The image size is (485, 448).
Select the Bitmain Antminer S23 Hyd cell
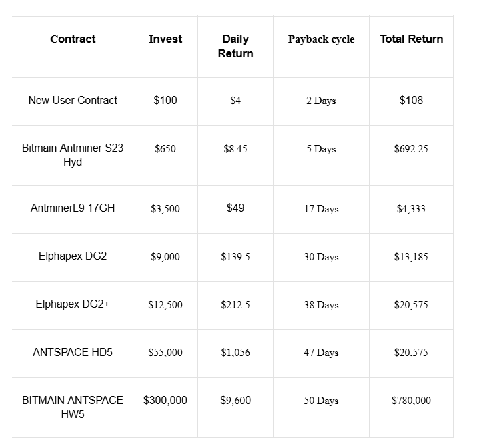(73, 155)
